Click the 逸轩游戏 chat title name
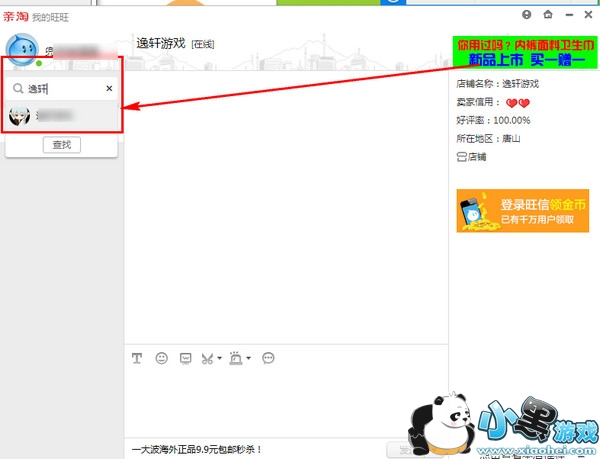 [161, 43]
